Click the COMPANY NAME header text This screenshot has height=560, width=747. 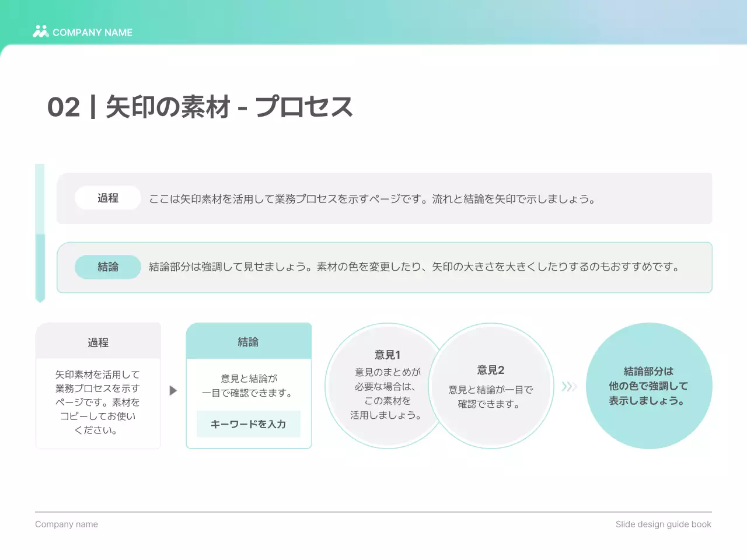click(92, 33)
